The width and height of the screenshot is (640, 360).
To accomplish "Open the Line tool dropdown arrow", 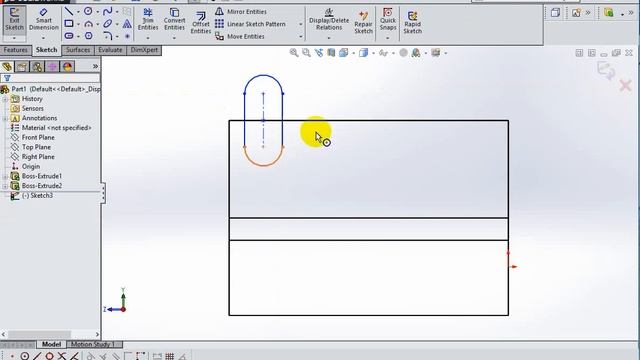I will tap(78, 12).
